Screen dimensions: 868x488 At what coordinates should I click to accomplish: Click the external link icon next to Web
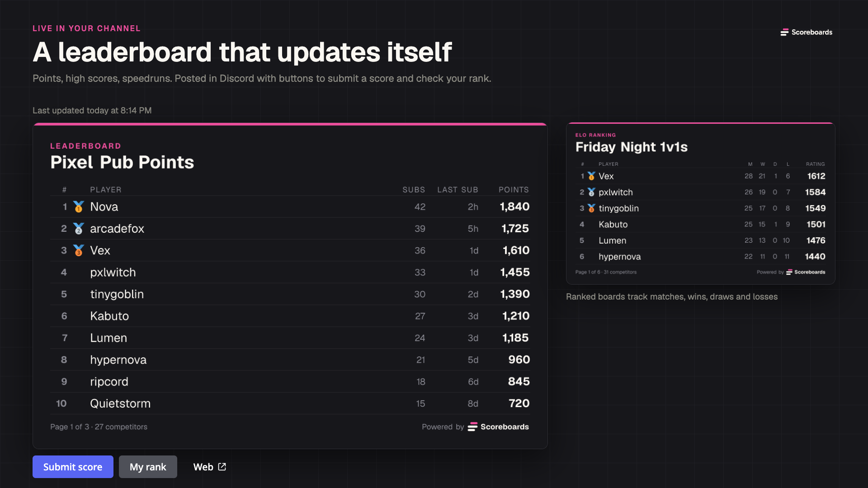[x=222, y=467]
